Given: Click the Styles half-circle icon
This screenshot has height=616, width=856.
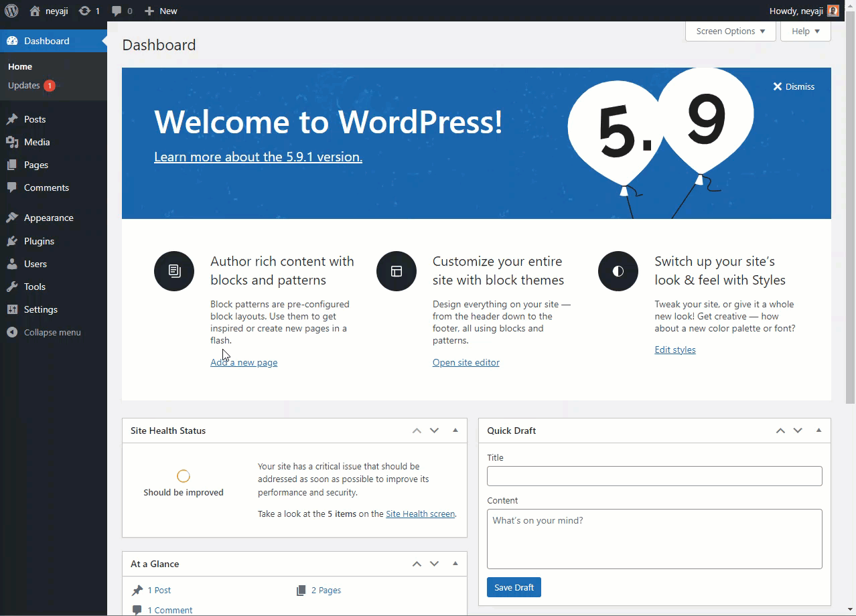Looking at the screenshot, I should pyautogui.click(x=618, y=271).
